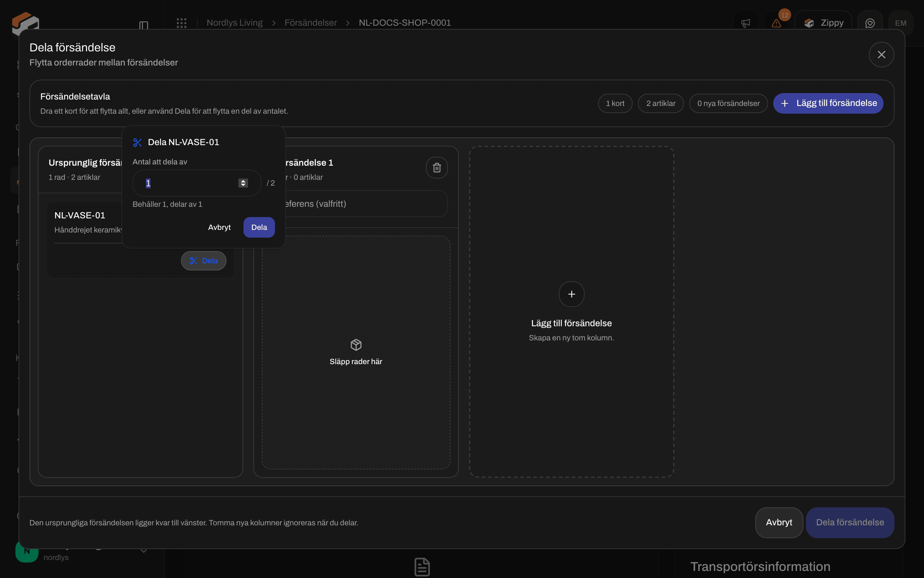Go to Nordlys Living breadcrumb
Viewport: 924px width, 578px height.
(x=235, y=22)
